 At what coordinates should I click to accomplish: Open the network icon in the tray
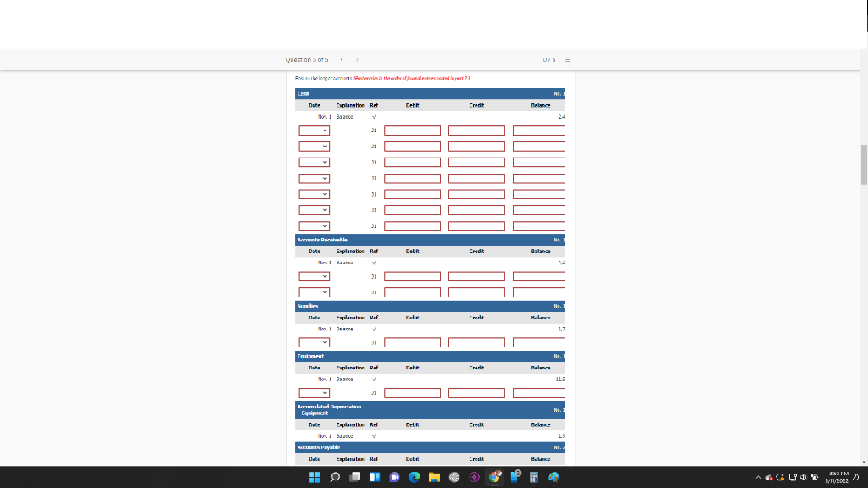point(793,478)
